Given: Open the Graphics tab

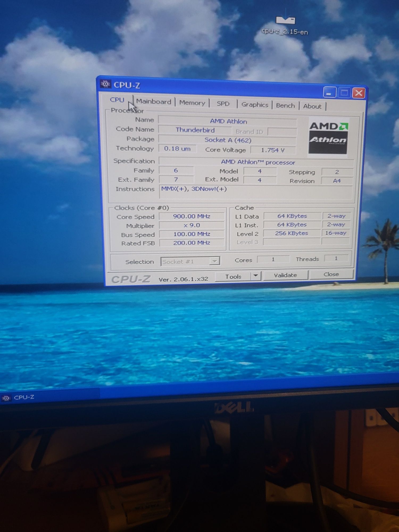Looking at the screenshot, I should tap(255, 105).
